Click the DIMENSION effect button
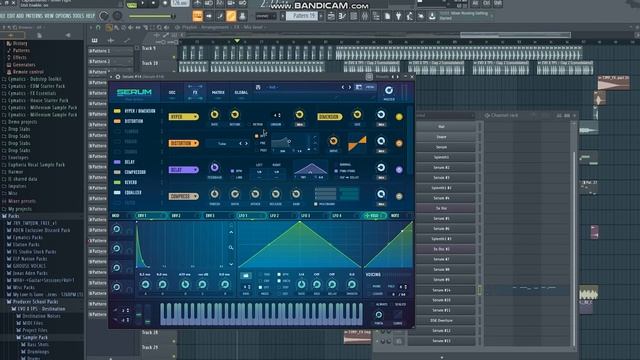The image size is (640, 360). pyautogui.click(x=330, y=117)
